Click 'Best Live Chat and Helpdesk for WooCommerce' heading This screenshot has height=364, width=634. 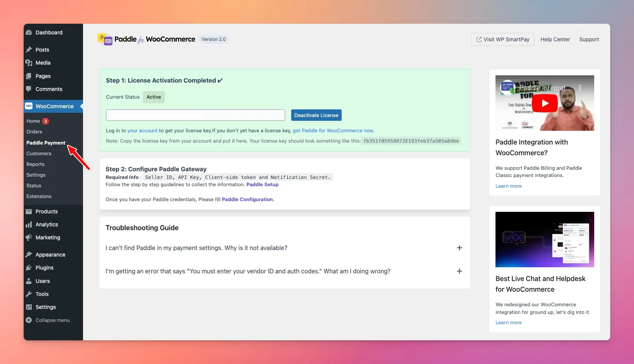(540, 284)
